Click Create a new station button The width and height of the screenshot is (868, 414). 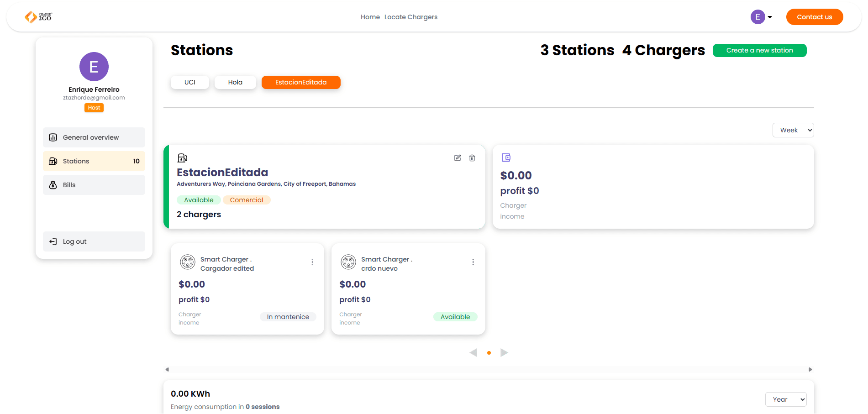coord(759,50)
